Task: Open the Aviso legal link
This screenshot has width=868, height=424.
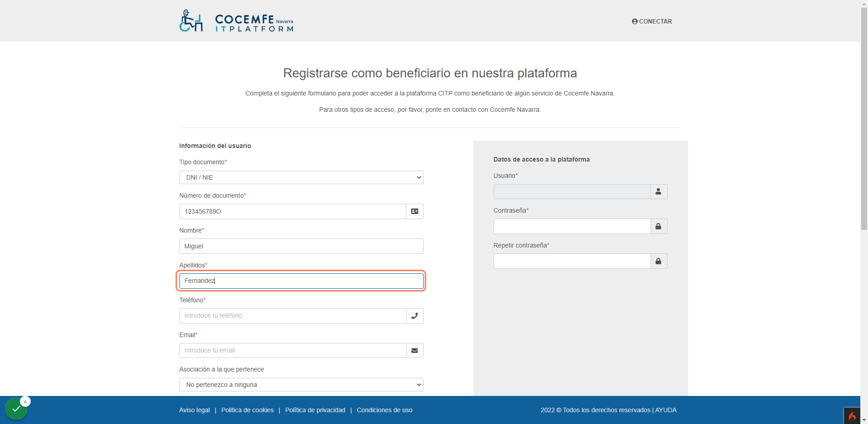Action: [194, 410]
